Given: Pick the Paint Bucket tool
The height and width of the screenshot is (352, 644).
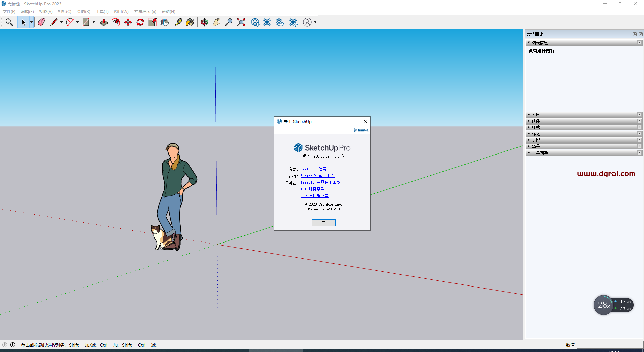Looking at the screenshot, I should pos(190,22).
